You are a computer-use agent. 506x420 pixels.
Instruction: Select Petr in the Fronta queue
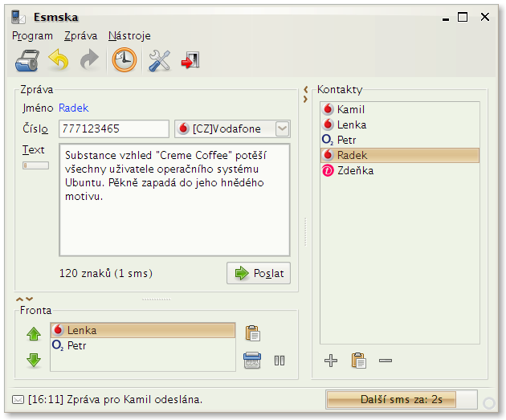click(143, 345)
